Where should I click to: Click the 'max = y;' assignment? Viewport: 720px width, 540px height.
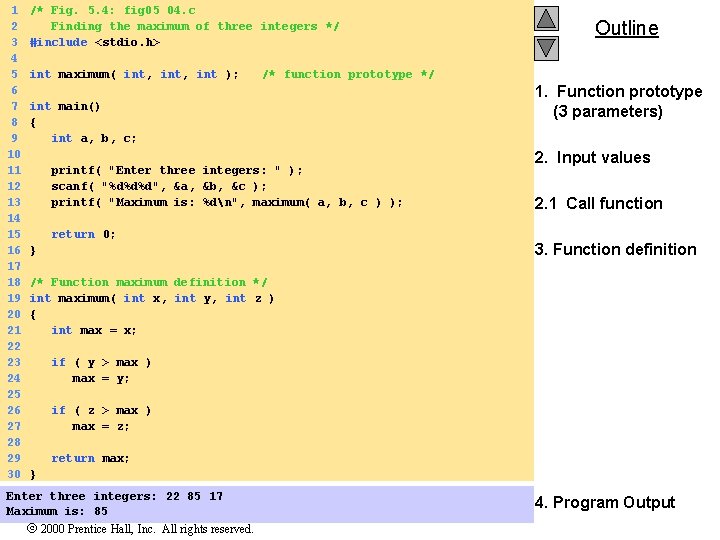click(x=101, y=379)
